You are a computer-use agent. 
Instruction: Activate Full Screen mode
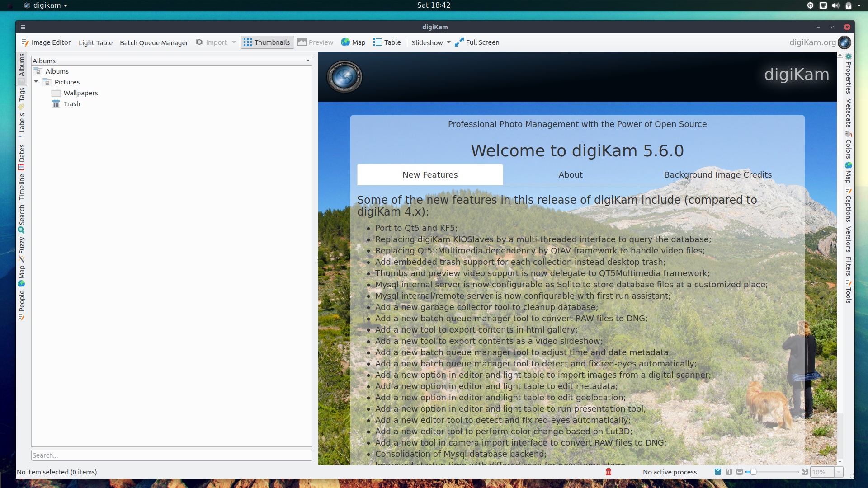[477, 42]
